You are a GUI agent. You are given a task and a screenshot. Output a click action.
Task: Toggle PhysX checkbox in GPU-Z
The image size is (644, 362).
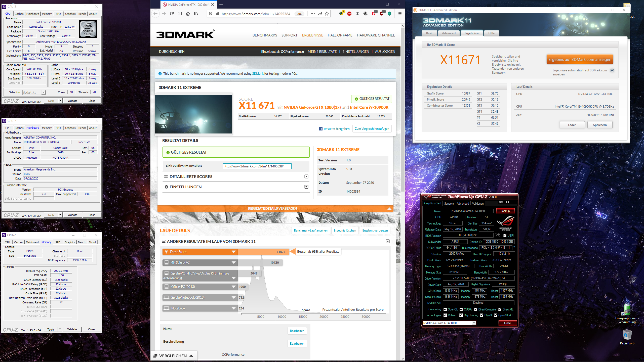[x=481, y=315]
